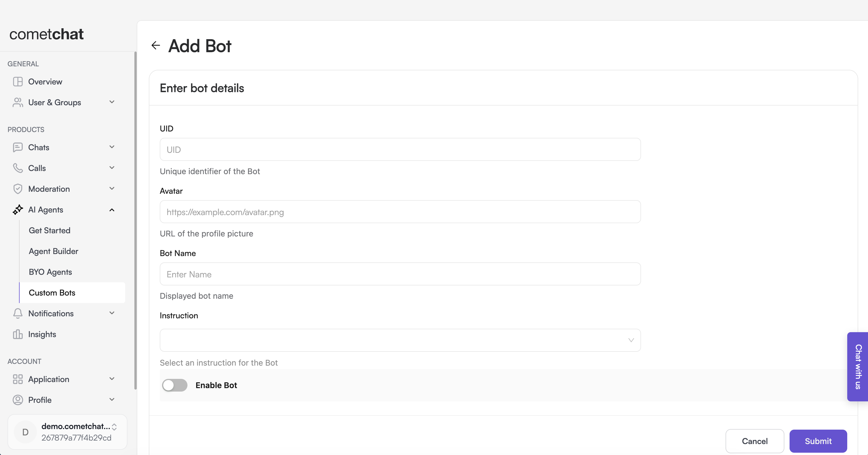
Task: Click the AI Agents sparkle icon
Action: 18,210
